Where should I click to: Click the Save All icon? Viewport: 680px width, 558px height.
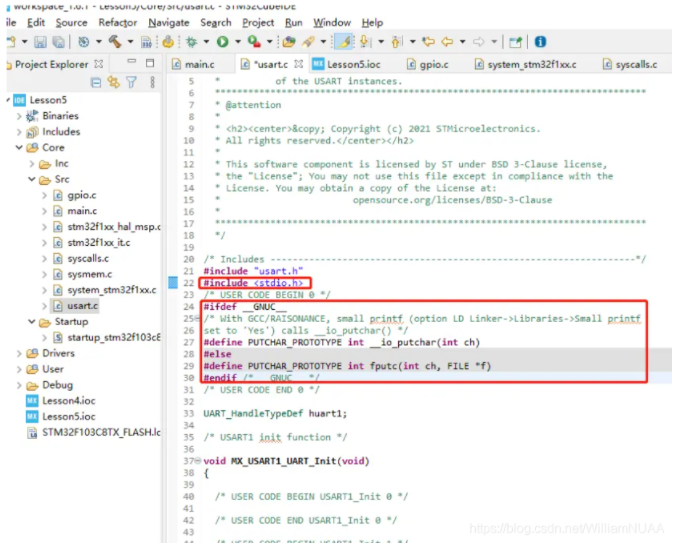(58, 42)
